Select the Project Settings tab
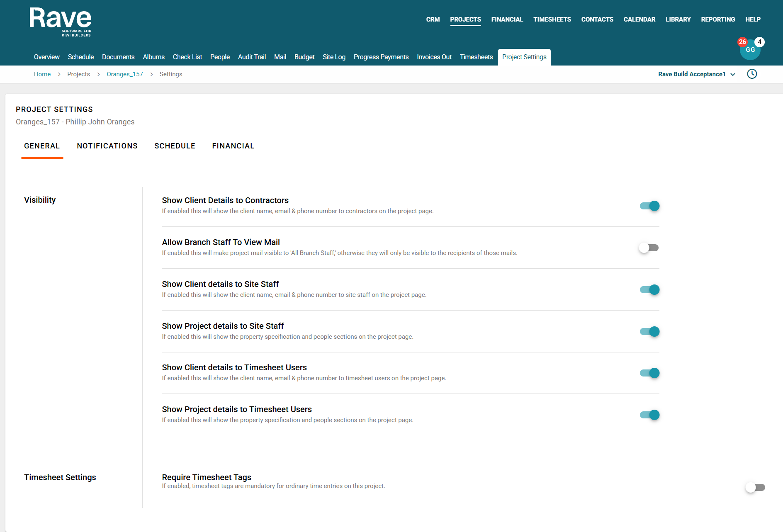783x532 pixels. click(x=524, y=57)
